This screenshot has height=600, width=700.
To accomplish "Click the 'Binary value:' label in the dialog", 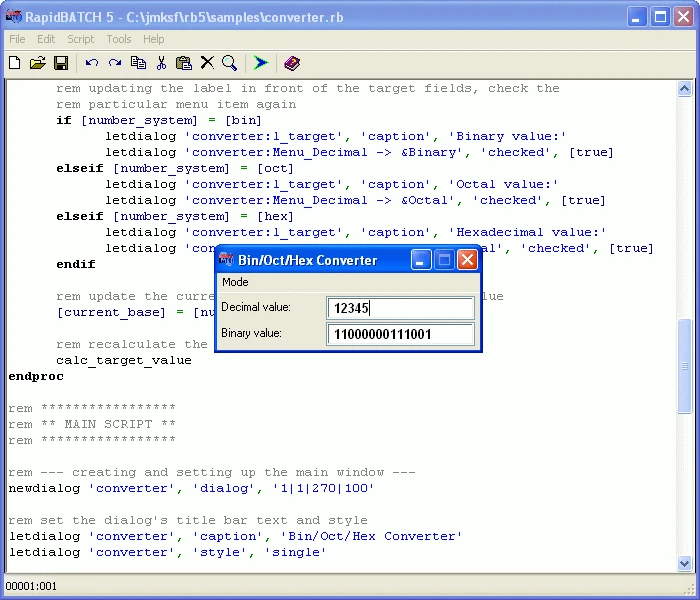I will 251,333.
